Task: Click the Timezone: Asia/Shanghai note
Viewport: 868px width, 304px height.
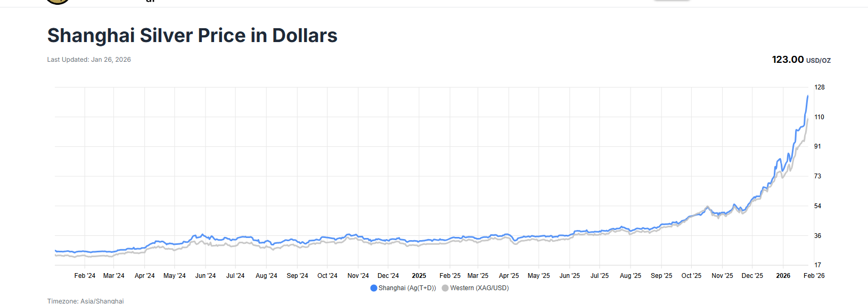Action: (85, 301)
